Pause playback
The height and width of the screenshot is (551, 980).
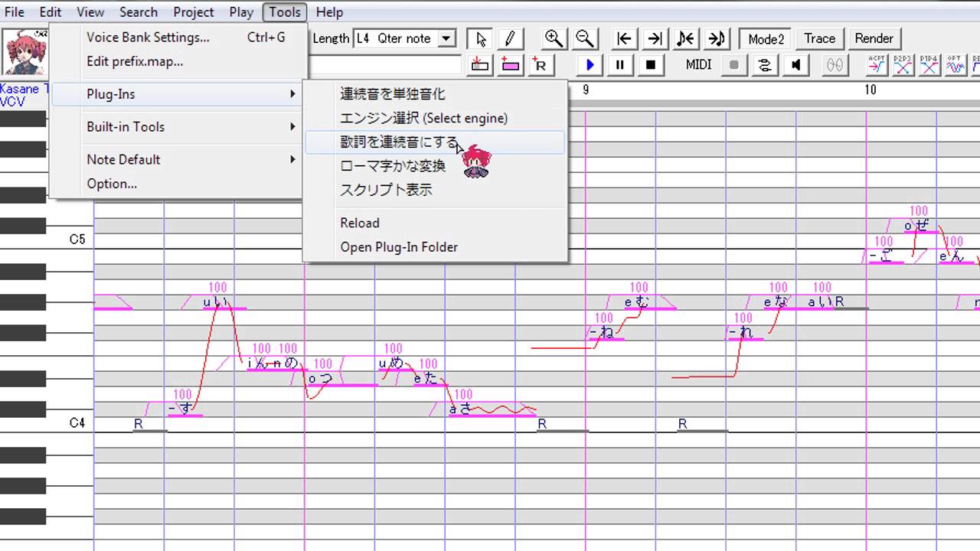pyautogui.click(x=620, y=64)
